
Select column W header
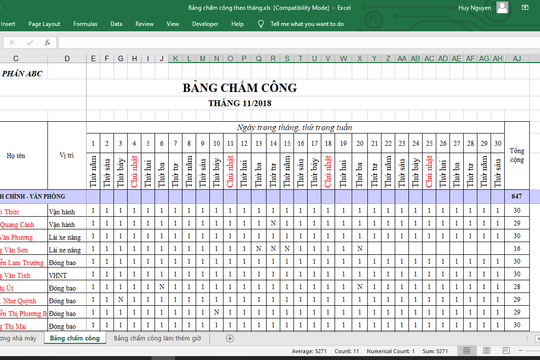343,58
